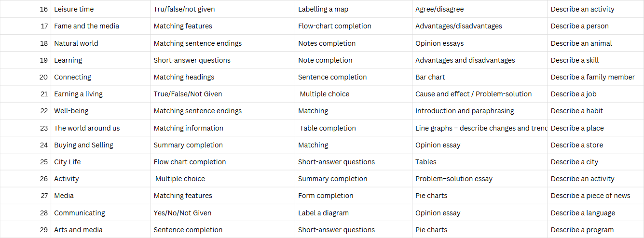Click the "Form completion" cell
Viewport: 644px width, 238px height.
click(x=325, y=196)
